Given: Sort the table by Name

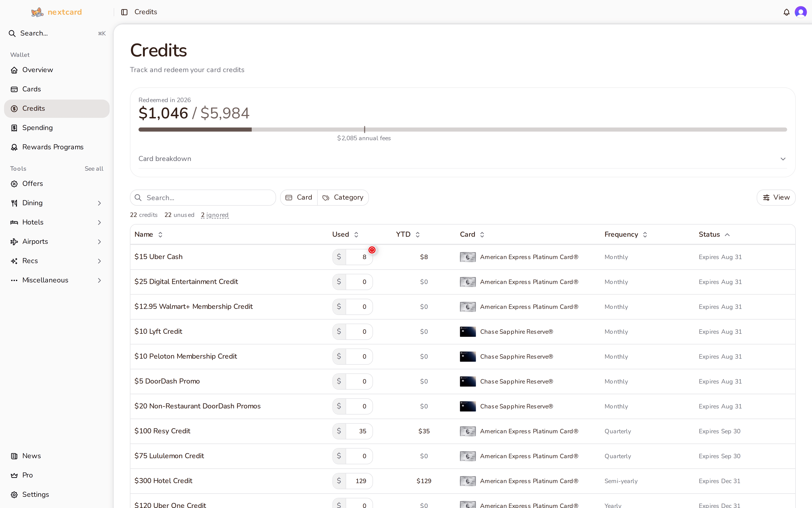Looking at the screenshot, I should pos(148,235).
